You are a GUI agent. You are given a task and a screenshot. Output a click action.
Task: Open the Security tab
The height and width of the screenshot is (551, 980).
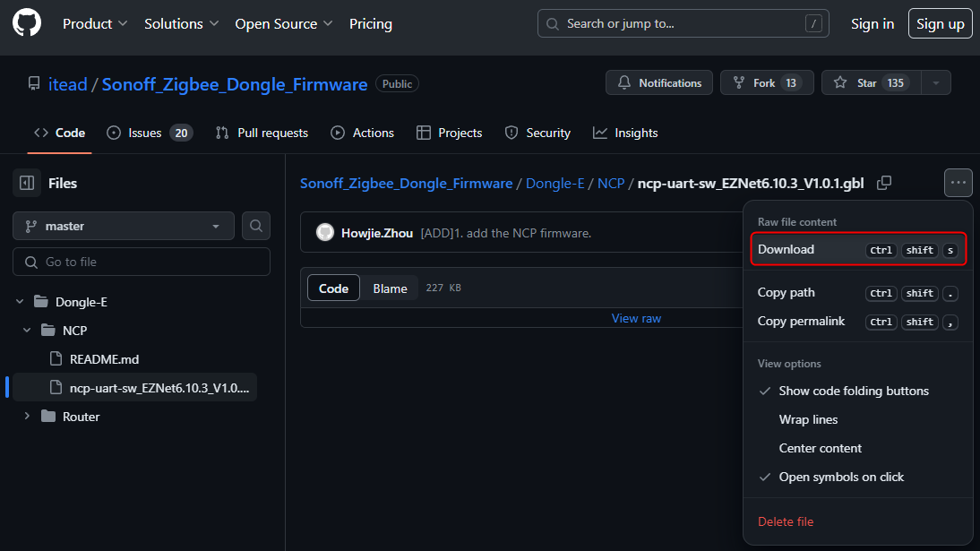pos(537,133)
